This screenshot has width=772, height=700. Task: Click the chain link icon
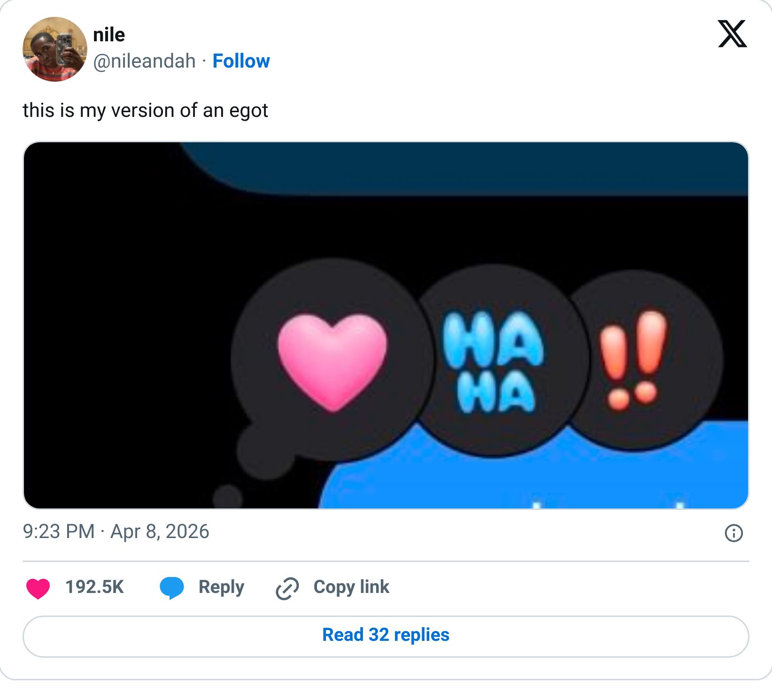(287, 588)
